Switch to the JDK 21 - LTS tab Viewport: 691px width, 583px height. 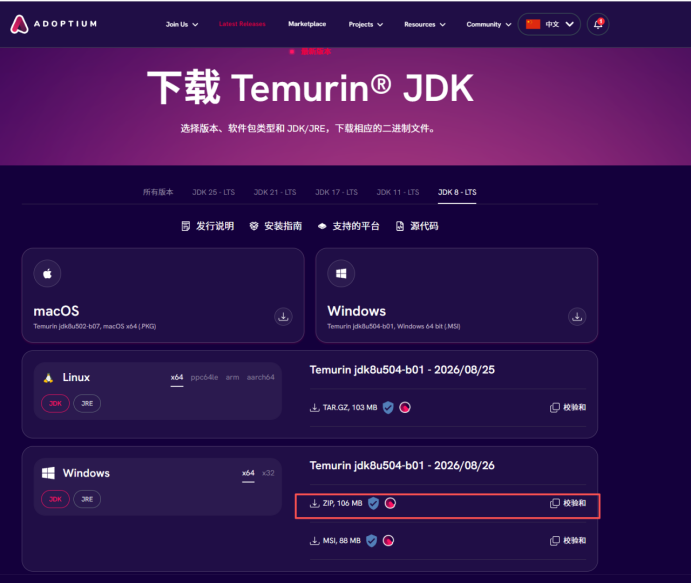click(275, 193)
